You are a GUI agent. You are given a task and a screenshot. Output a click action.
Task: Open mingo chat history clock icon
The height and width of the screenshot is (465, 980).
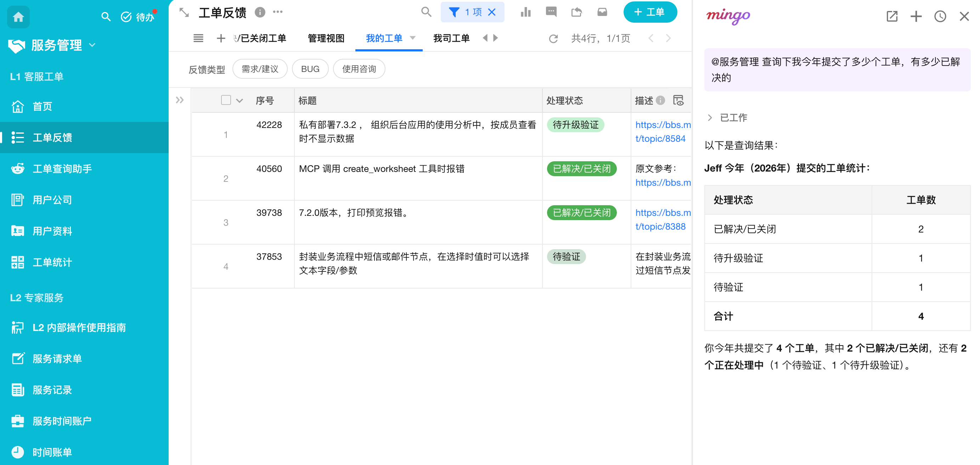pos(940,16)
